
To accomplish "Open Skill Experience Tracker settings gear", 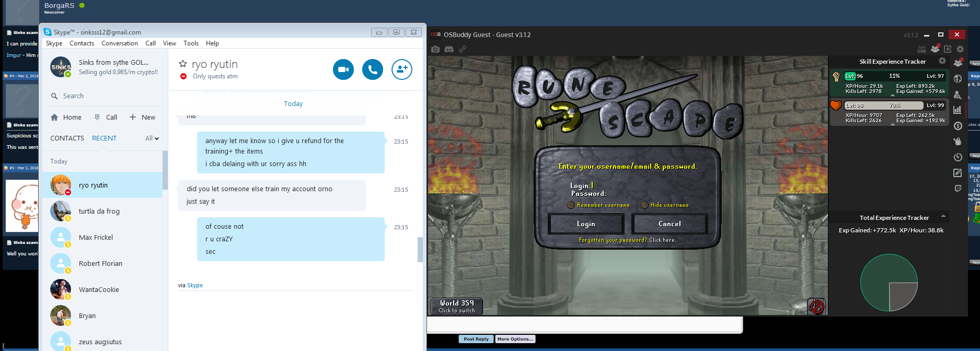I will click(942, 61).
